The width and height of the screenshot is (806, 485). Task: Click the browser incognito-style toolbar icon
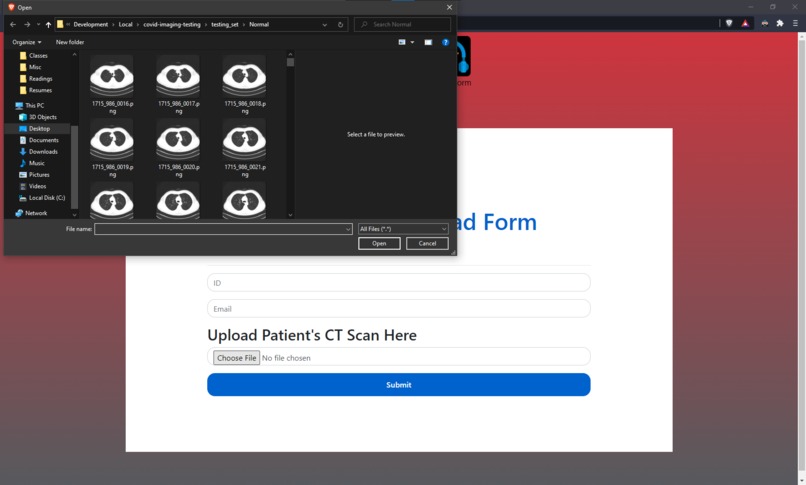(765, 23)
